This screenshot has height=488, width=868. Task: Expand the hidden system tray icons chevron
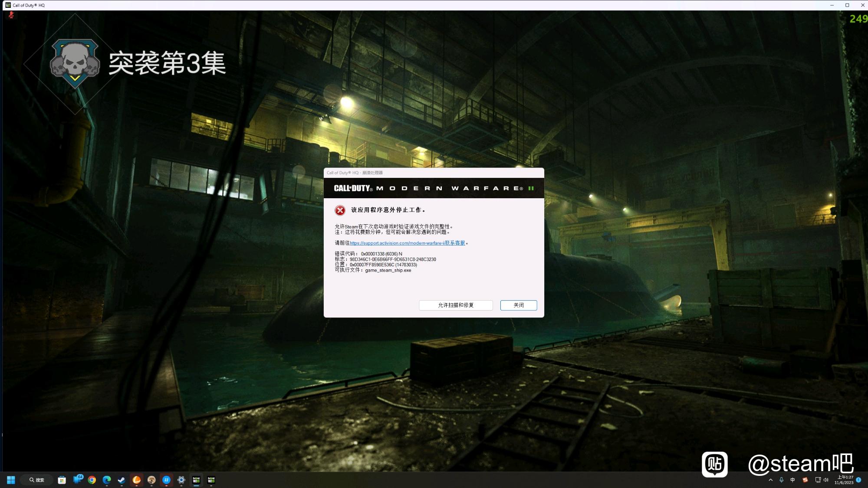(771, 480)
